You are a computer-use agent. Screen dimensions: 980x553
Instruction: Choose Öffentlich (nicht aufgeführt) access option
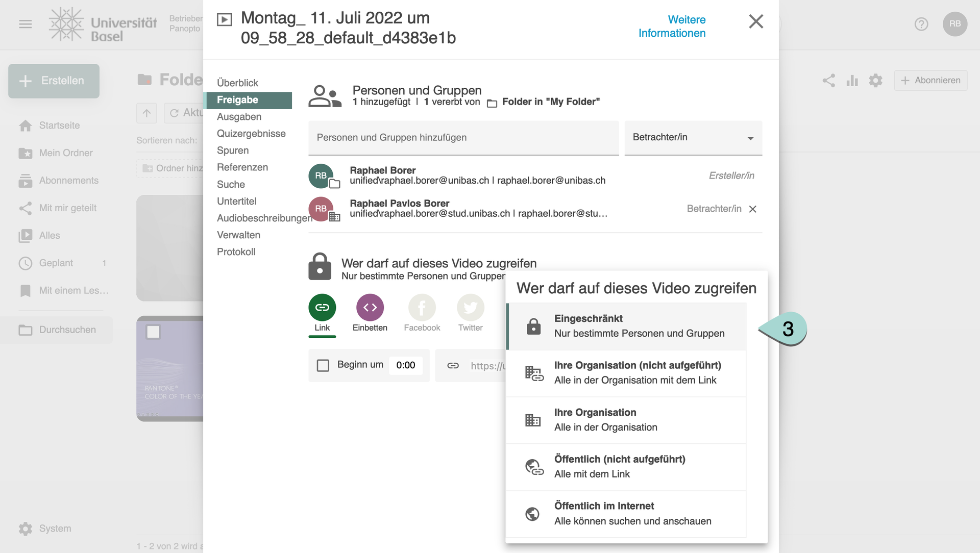[x=627, y=467]
